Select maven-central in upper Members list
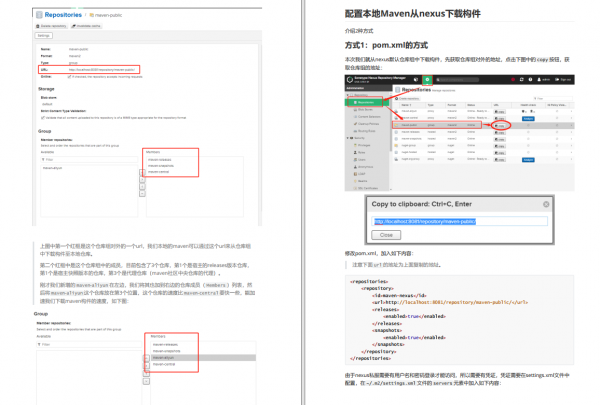Viewport: 600px width, 405px height. tap(158, 172)
